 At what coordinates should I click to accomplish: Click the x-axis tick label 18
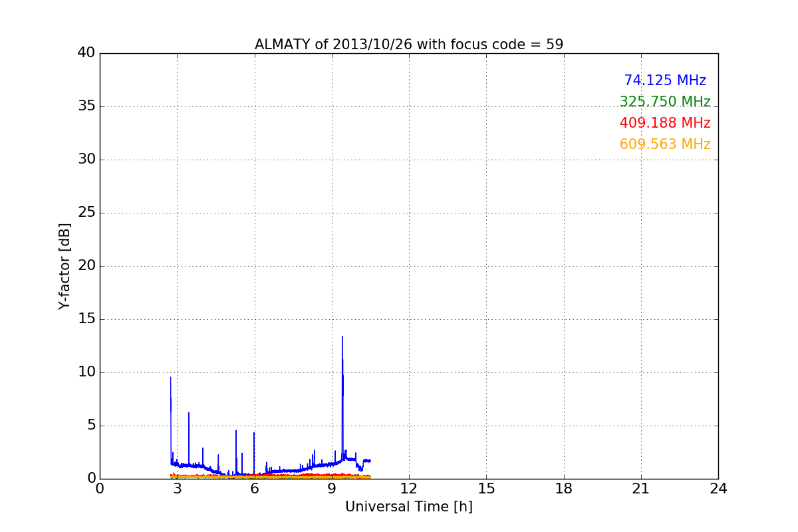564,489
